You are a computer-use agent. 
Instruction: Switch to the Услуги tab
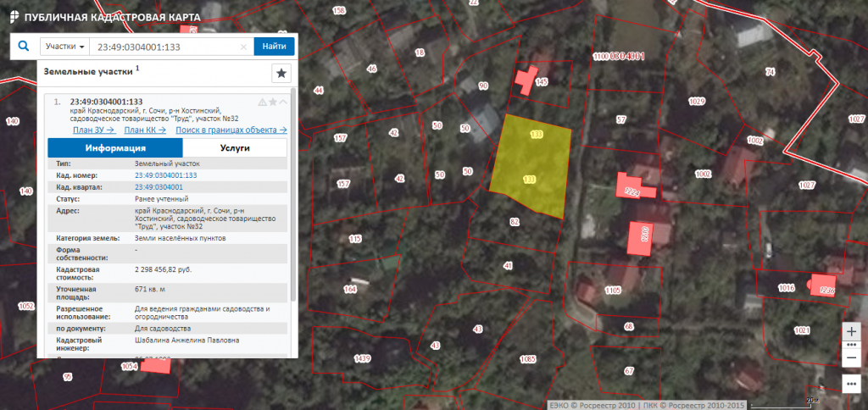coord(234,147)
